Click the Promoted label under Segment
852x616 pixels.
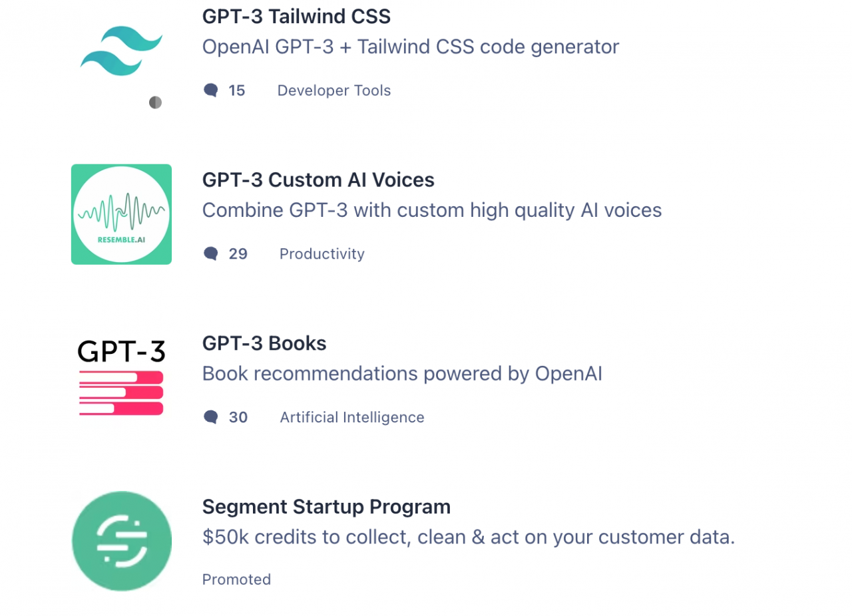236,579
